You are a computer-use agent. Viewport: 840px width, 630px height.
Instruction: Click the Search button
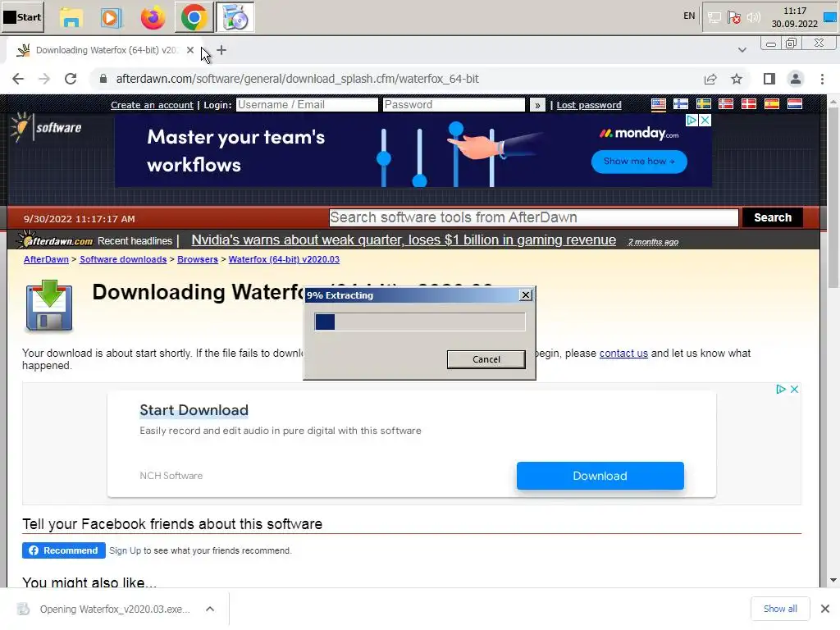point(773,217)
